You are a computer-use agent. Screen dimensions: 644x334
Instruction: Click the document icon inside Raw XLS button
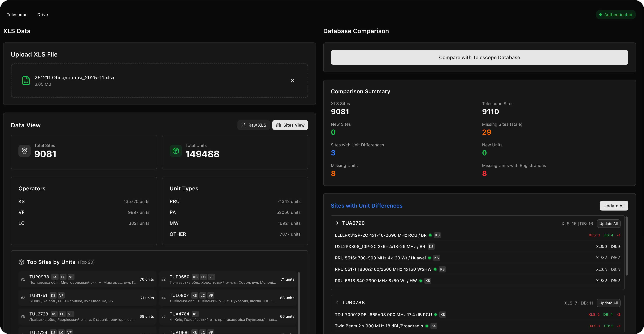click(x=243, y=125)
